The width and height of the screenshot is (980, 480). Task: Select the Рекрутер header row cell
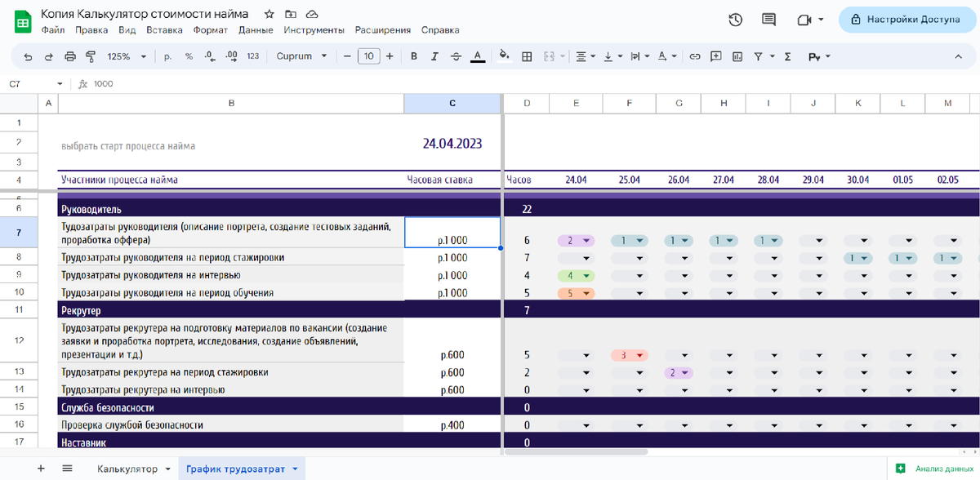pyautogui.click(x=231, y=311)
